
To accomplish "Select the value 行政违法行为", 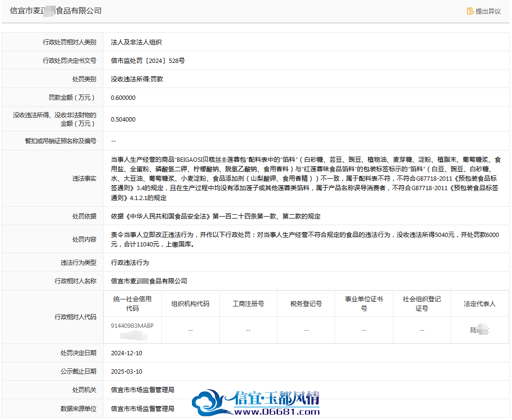I will point(130,262).
